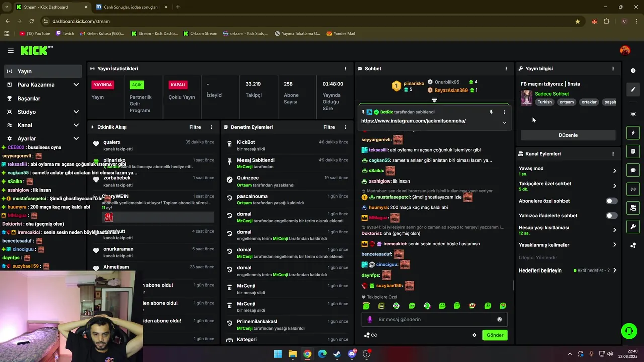Open Yavaş mod settings arrow

click(x=614, y=171)
